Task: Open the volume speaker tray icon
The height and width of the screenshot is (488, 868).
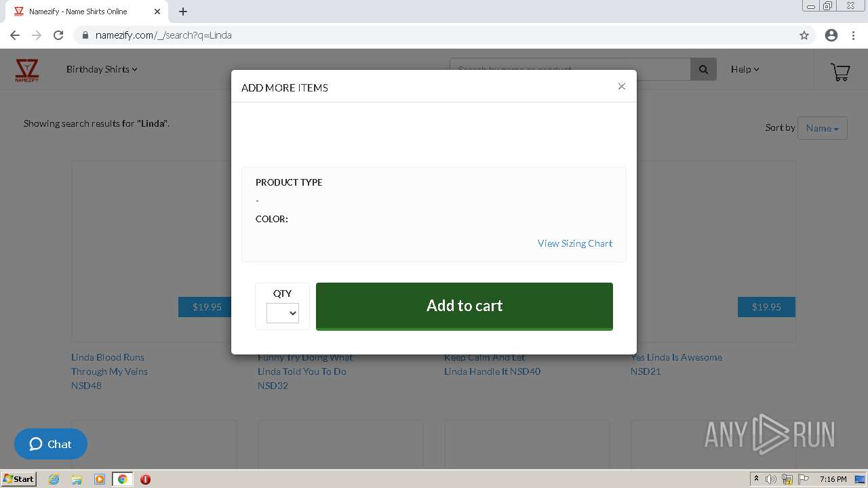Action: click(x=771, y=479)
